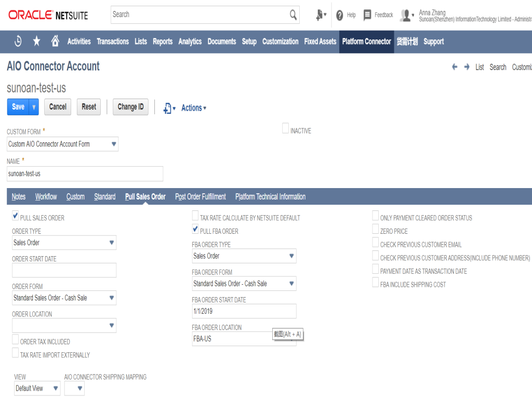Screen dimensions: 532x399
Task: Click the Cancel button
Action: [x=58, y=107]
